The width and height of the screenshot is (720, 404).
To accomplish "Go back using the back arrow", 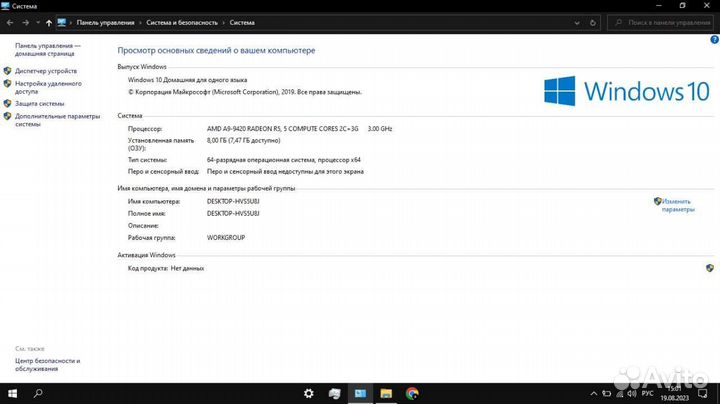I will tap(10, 22).
